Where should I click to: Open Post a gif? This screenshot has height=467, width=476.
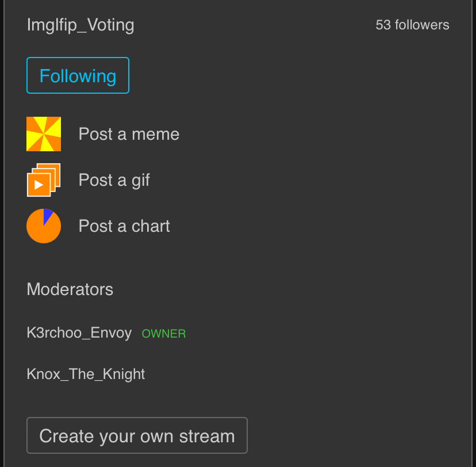point(114,179)
